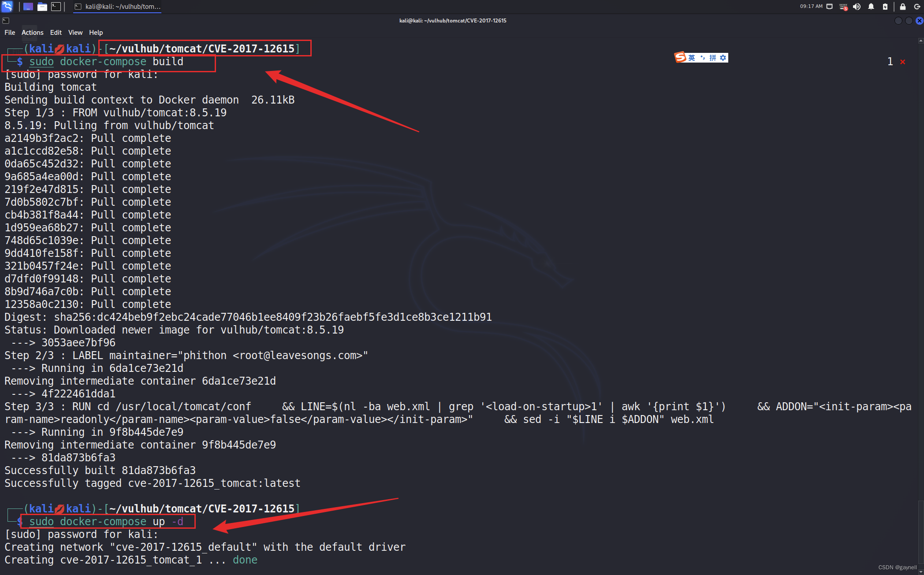Open the volume control icon
This screenshot has width=924, height=575.
pos(857,7)
